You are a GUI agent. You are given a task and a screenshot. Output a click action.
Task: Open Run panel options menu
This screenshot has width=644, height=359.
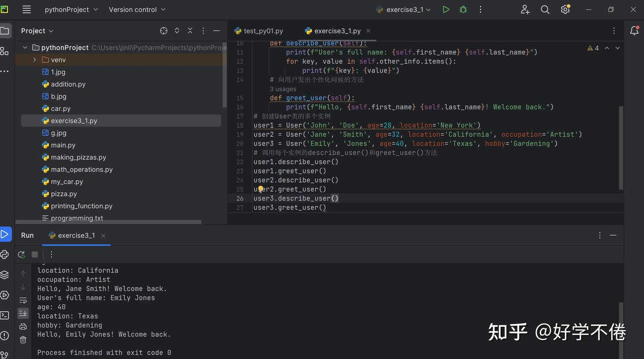pos(600,235)
